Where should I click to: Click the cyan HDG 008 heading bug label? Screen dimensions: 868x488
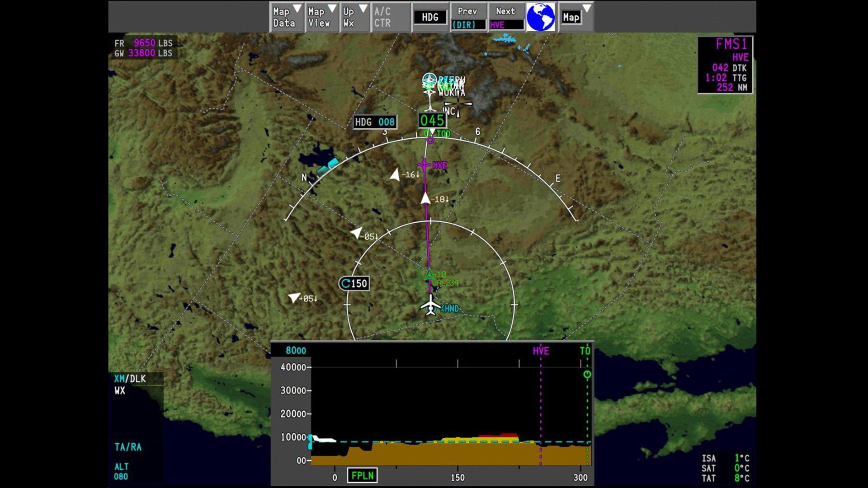[x=374, y=122]
